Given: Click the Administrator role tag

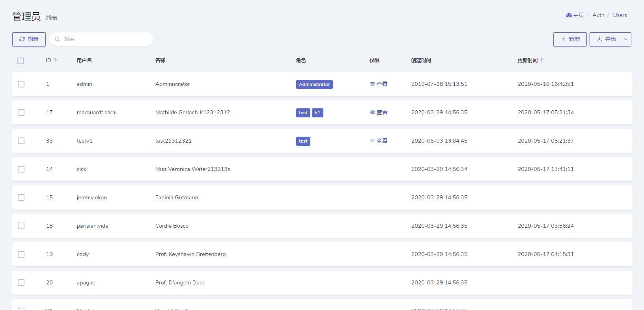Looking at the screenshot, I should 314,84.
